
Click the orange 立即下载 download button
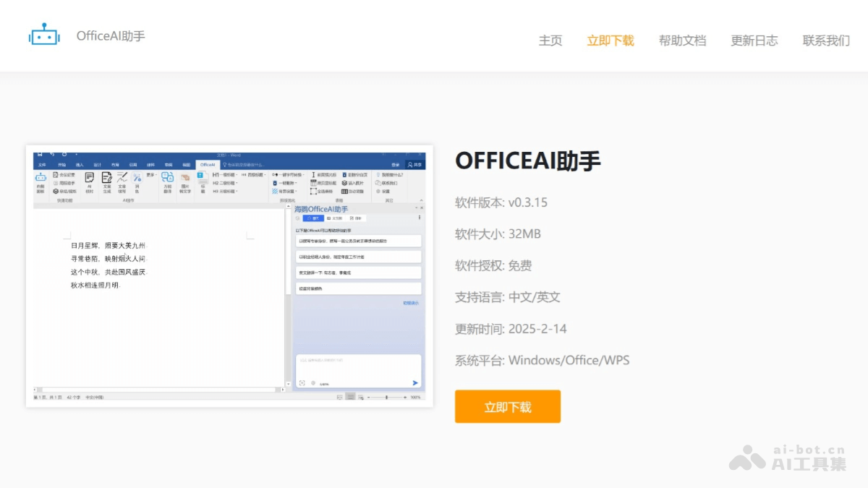(507, 406)
